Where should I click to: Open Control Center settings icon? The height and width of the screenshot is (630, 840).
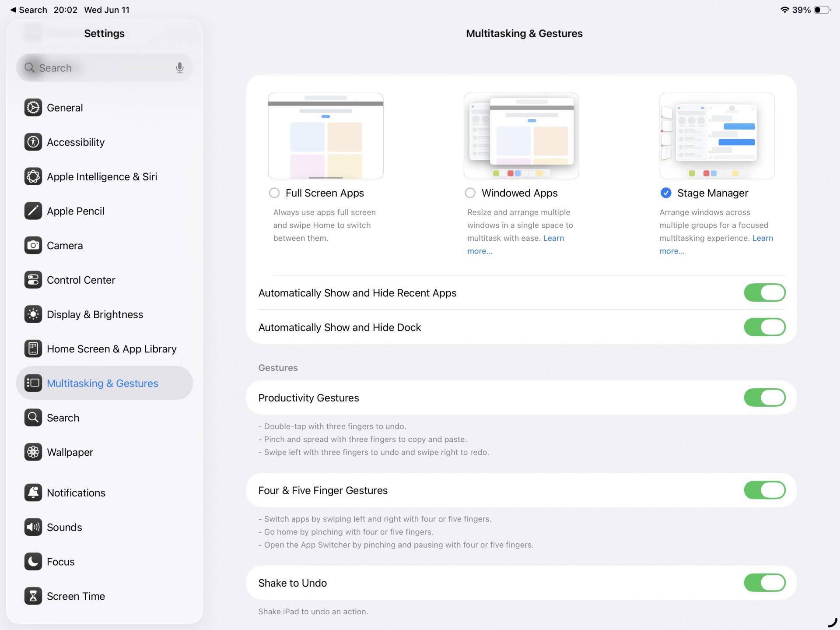pyautogui.click(x=33, y=280)
